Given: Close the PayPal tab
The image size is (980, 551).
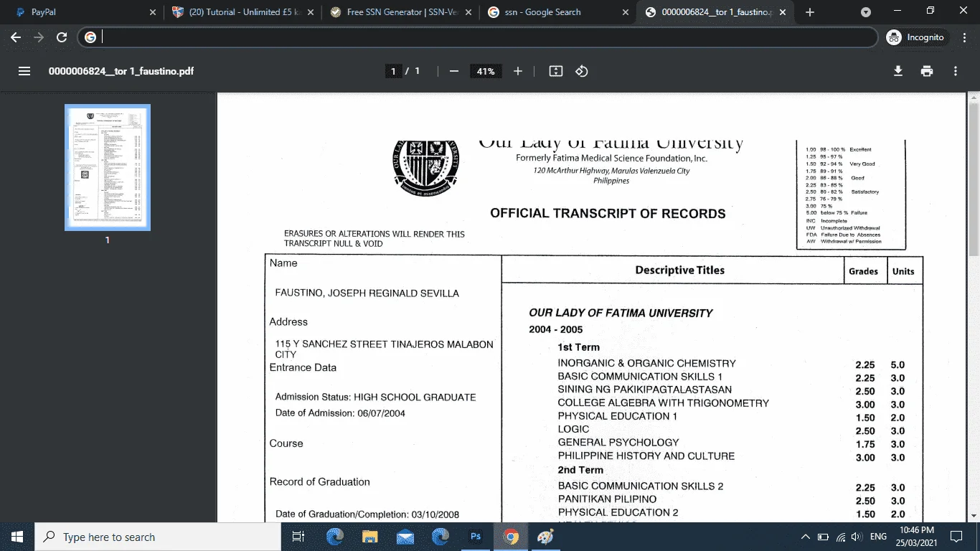Looking at the screenshot, I should tap(152, 12).
